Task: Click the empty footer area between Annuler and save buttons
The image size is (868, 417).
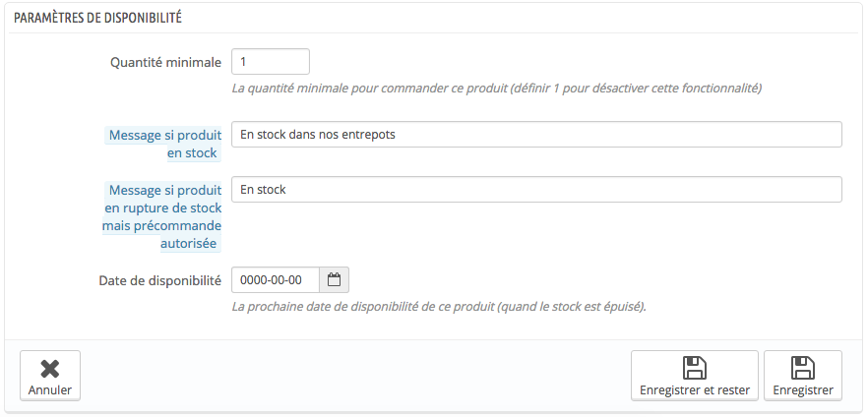Action: tap(354, 376)
